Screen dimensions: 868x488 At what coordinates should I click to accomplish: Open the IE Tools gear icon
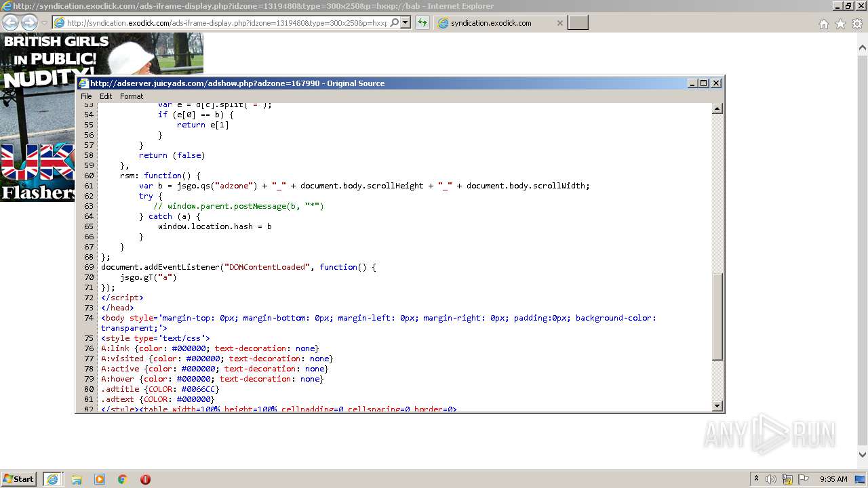click(x=857, y=24)
